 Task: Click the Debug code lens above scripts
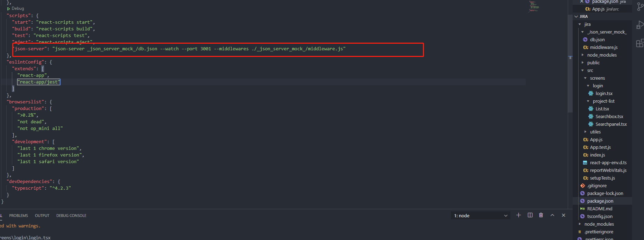pyautogui.click(x=17, y=8)
